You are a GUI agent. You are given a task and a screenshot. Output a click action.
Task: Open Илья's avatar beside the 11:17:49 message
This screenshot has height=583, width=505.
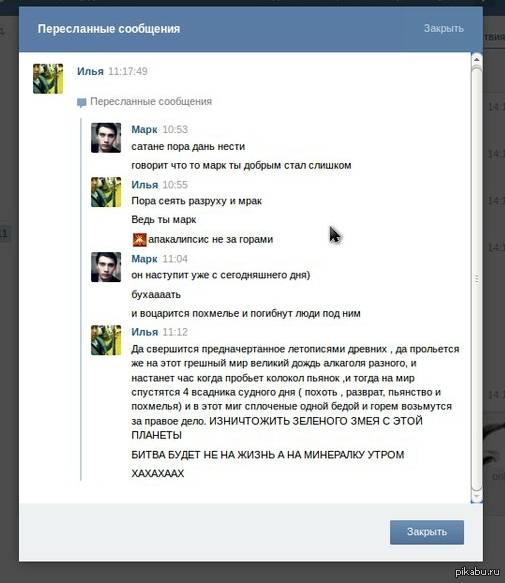[48, 78]
